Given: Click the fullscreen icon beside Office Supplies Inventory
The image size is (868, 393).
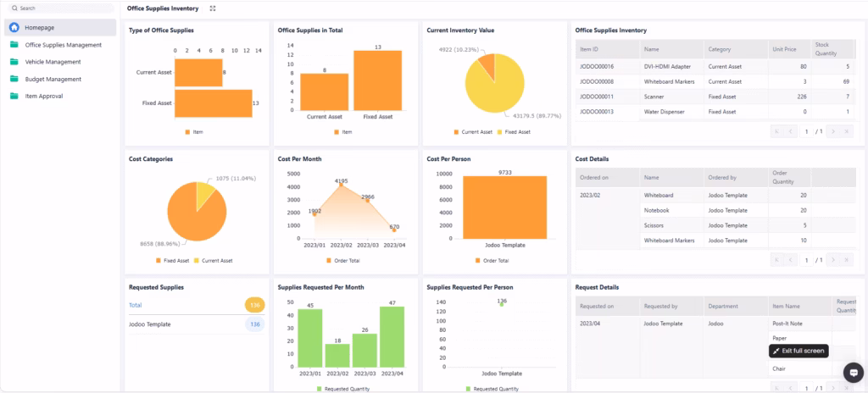Looking at the screenshot, I should click(212, 8).
